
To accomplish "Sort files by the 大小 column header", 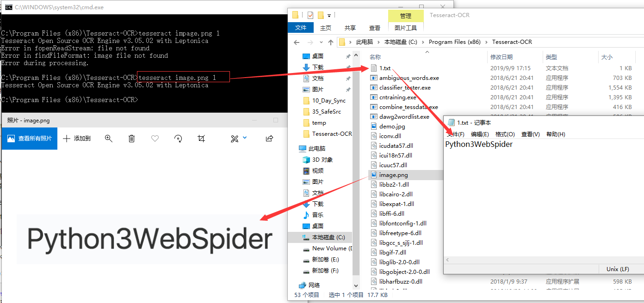I will [x=607, y=57].
